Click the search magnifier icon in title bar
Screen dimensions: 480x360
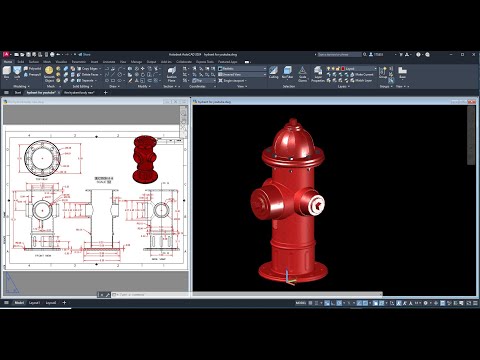[365, 54]
